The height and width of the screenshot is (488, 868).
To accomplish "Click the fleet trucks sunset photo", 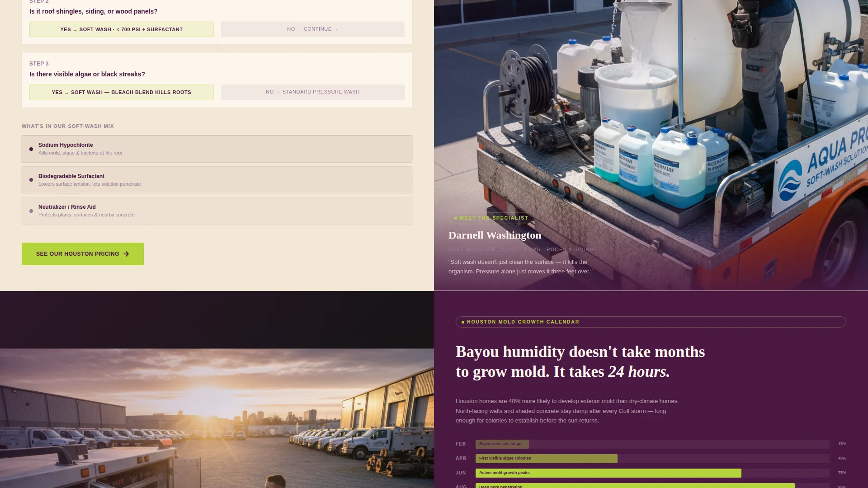I will coord(217,418).
